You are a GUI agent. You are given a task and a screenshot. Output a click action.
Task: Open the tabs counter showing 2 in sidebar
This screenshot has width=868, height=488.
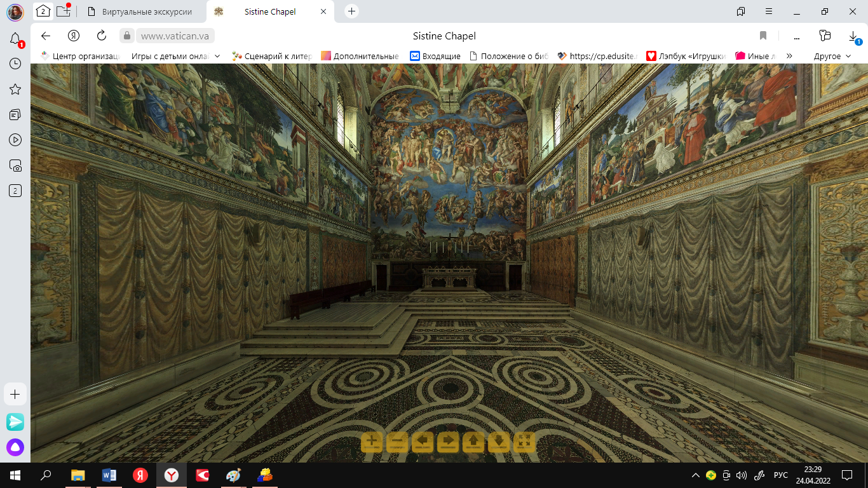pyautogui.click(x=15, y=191)
